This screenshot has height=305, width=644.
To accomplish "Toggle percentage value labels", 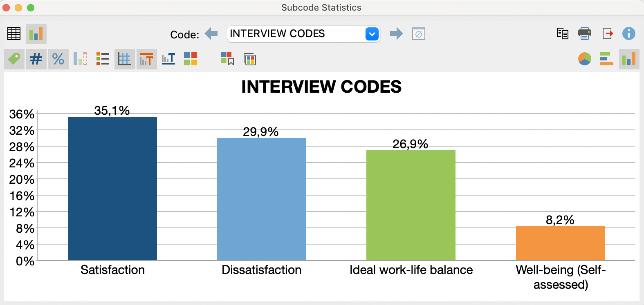I will 58,59.
